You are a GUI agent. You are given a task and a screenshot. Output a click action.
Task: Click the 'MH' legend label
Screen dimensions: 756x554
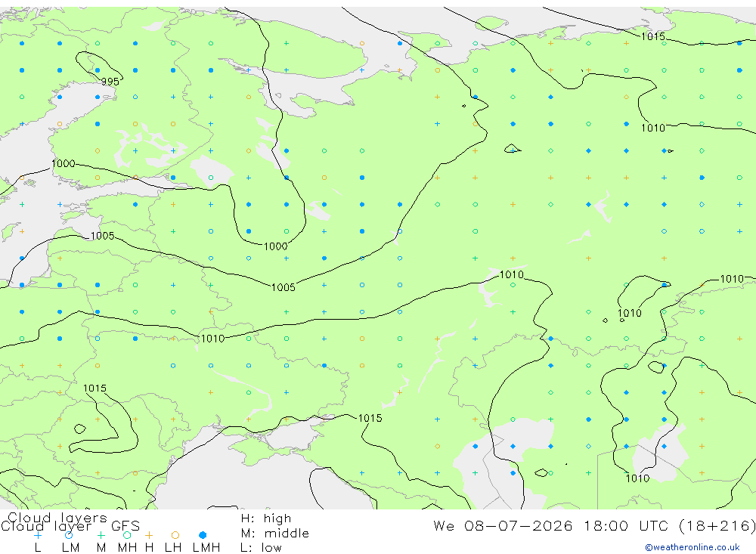(127, 548)
